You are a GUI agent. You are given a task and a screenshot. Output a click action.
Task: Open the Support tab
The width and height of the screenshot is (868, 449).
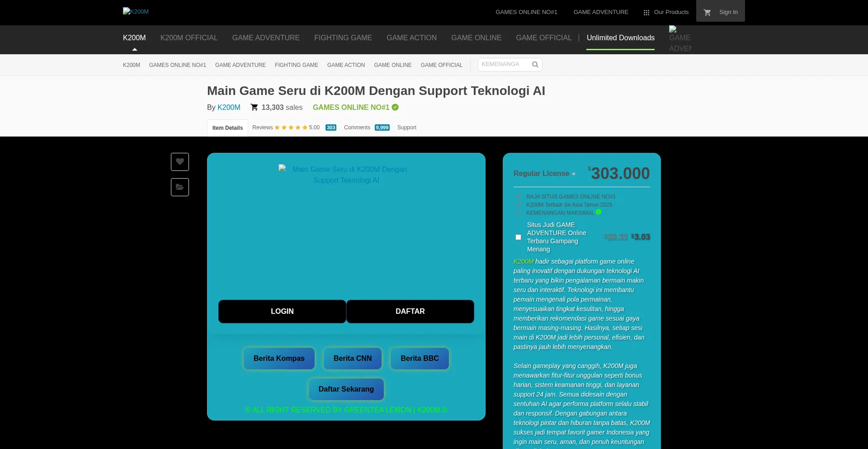407,128
